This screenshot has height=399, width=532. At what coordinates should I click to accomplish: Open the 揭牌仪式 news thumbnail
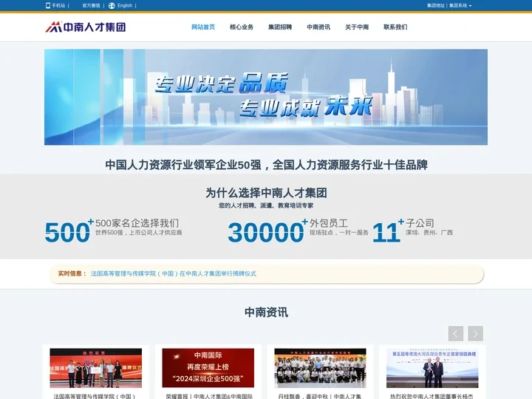coord(95,368)
